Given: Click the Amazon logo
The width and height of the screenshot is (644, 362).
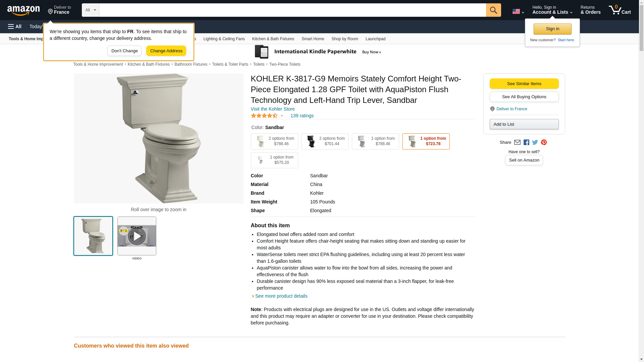Looking at the screenshot, I should 23,10.
